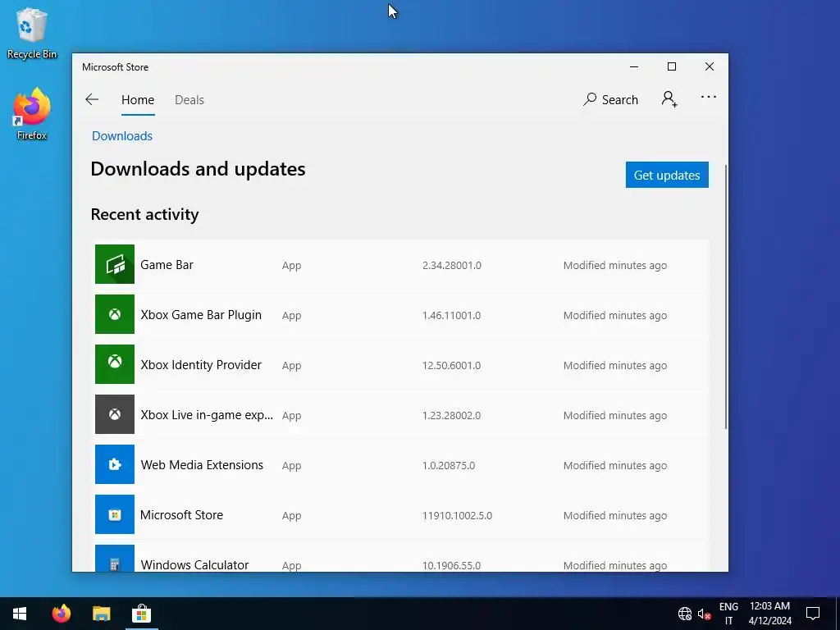Screen dimensions: 840x630
Task: Switch to the Deals tab
Action: 189,99
